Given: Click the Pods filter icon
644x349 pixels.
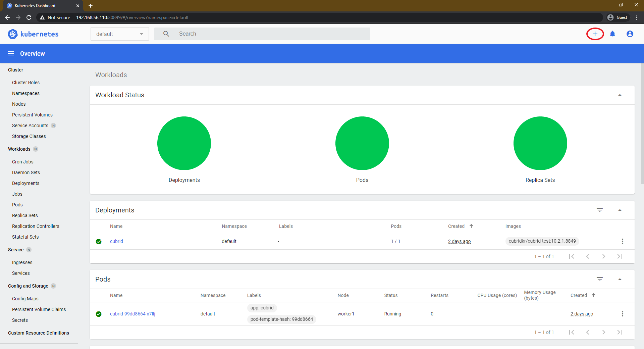Looking at the screenshot, I should (x=600, y=279).
